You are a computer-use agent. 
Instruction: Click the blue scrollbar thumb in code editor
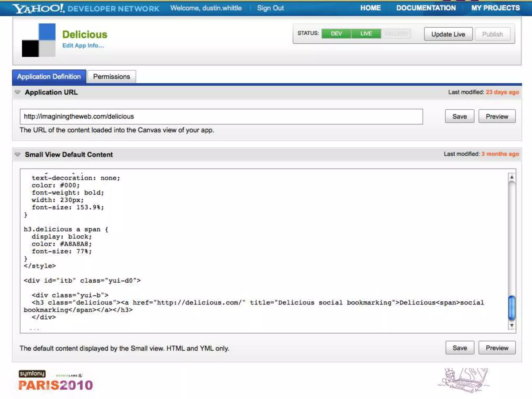511,308
